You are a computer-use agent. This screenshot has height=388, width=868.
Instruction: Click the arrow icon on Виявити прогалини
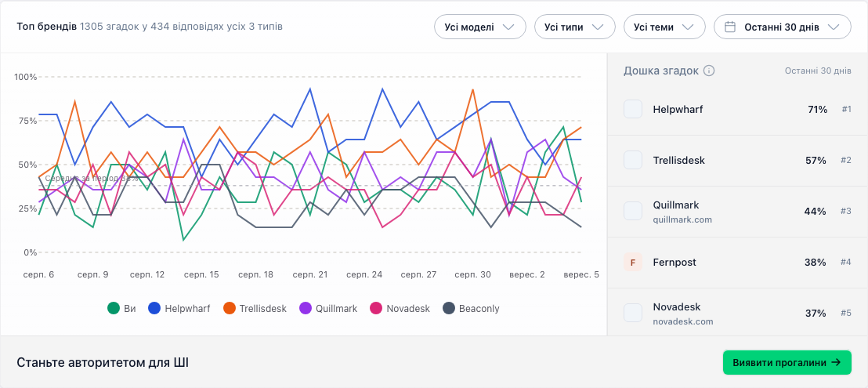(837, 363)
